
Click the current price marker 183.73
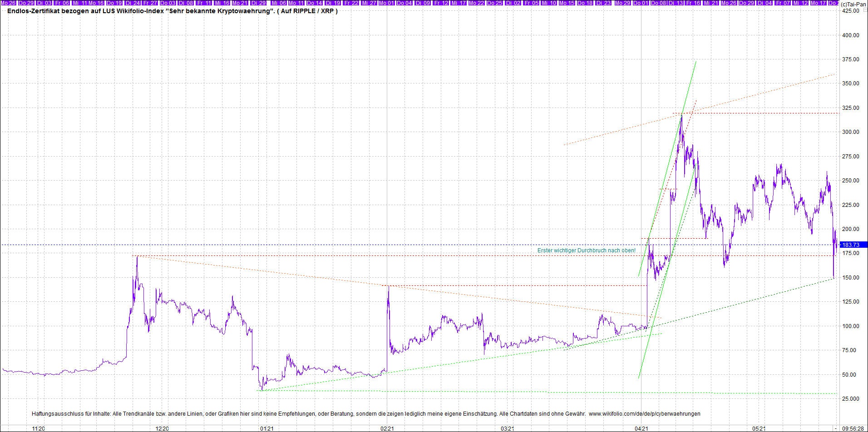853,245
